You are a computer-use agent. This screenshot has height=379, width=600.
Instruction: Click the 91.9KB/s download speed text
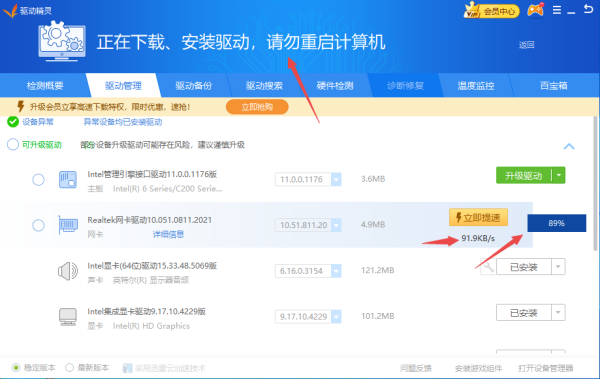click(x=478, y=238)
